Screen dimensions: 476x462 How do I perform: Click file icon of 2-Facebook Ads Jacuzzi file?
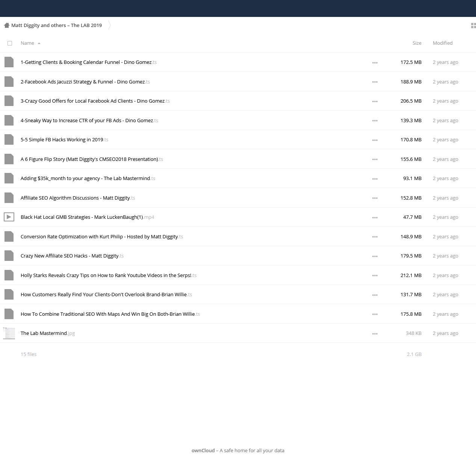click(9, 82)
